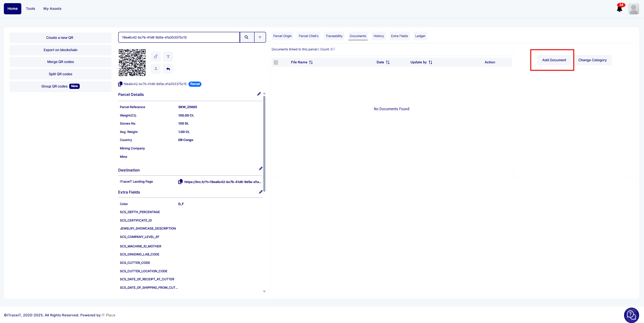Switch to the Traceability tab
644x323 pixels.
(334, 36)
